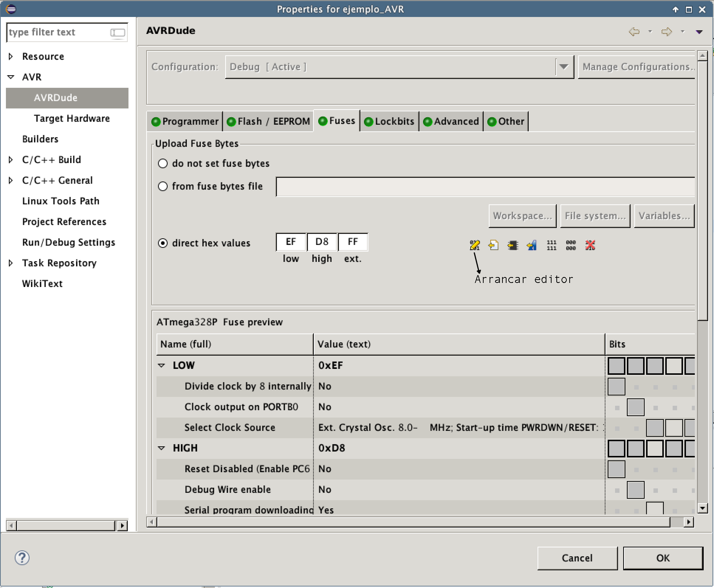This screenshot has width=714, height=588.
Task: Collapse the LOW fuse row
Action: tap(161, 365)
